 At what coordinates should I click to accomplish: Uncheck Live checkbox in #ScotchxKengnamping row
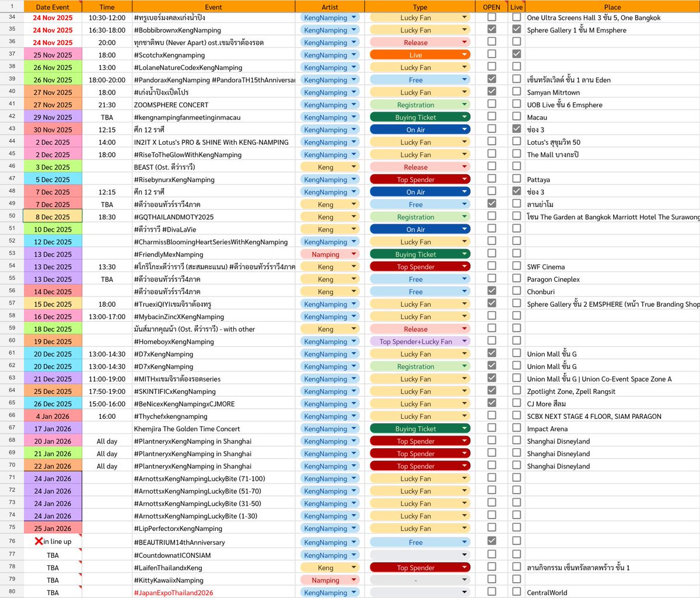pyautogui.click(x=516, y=55)
